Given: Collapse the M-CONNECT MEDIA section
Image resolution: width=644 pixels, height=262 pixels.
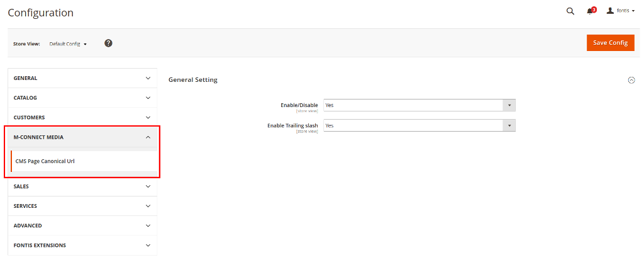Looking at the screenshot, I should [x=82, y=137].
